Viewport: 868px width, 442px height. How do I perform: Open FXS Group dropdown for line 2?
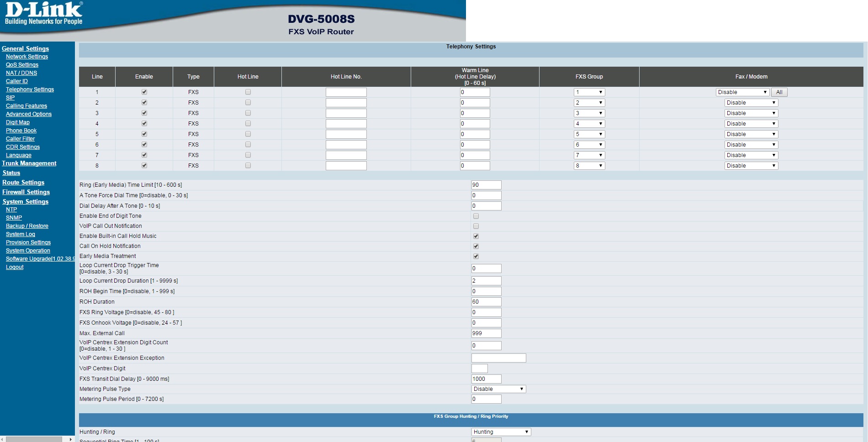point(589,103)
